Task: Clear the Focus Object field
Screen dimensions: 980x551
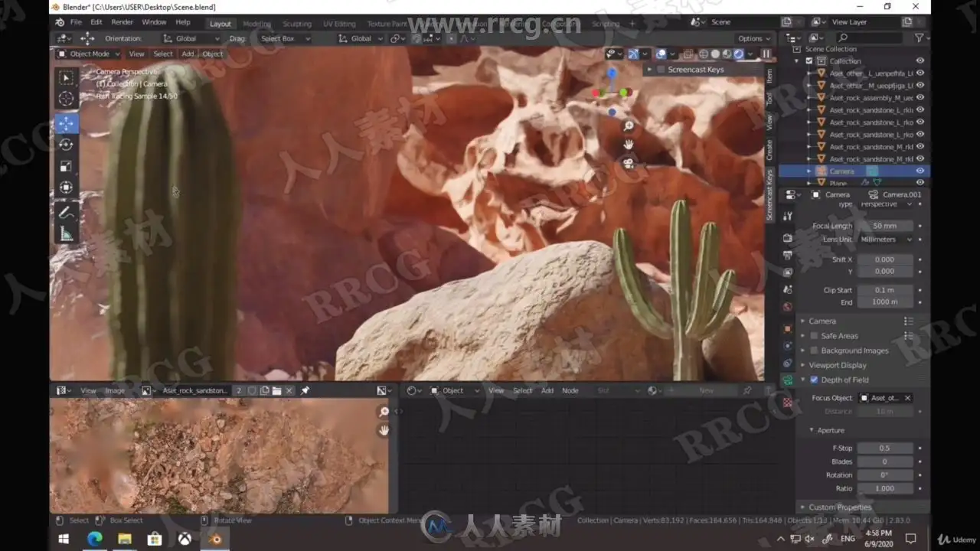Action: pyautogui.click(x=907, y=398)
